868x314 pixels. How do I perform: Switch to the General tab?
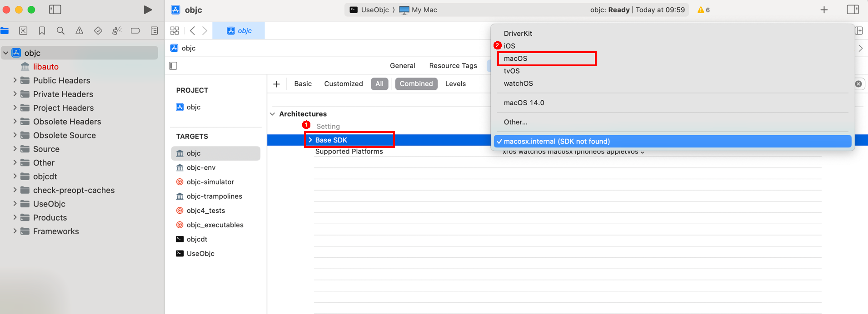coord(402,66)
